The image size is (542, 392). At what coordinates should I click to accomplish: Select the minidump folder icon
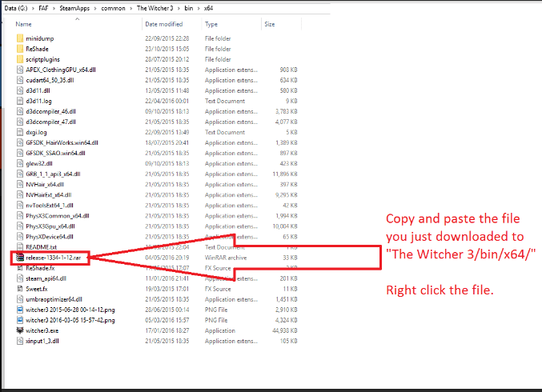20,38
